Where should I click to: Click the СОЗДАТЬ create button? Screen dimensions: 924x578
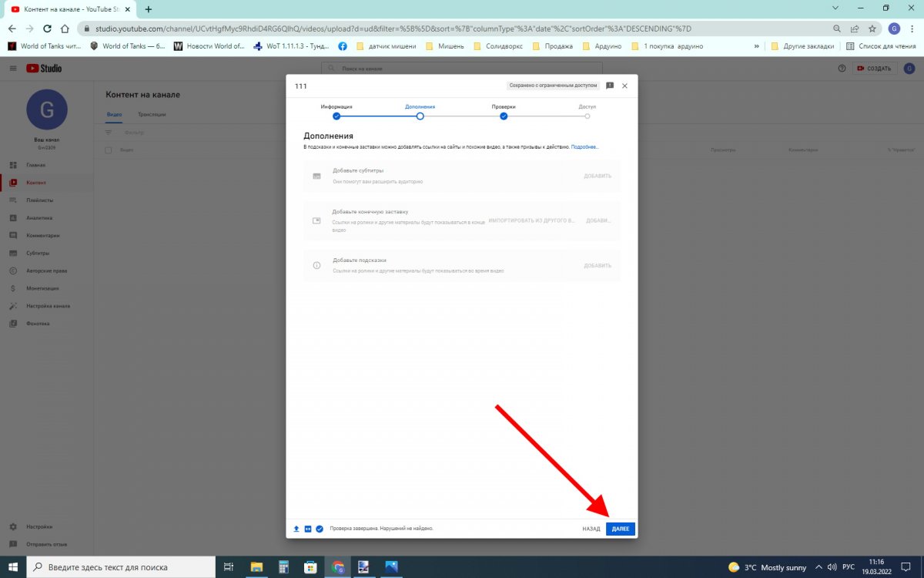coord(874,69)
